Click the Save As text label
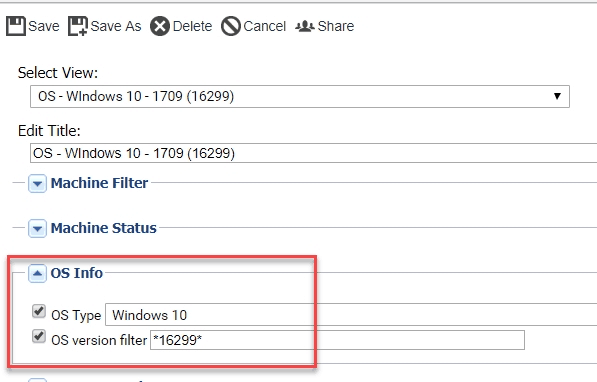 click(116, 26)
